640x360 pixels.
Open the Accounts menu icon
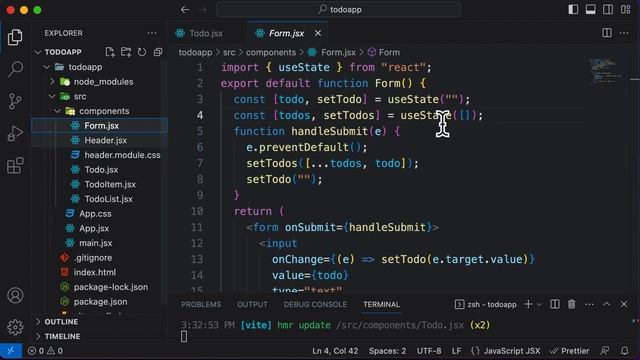[15, 295]
